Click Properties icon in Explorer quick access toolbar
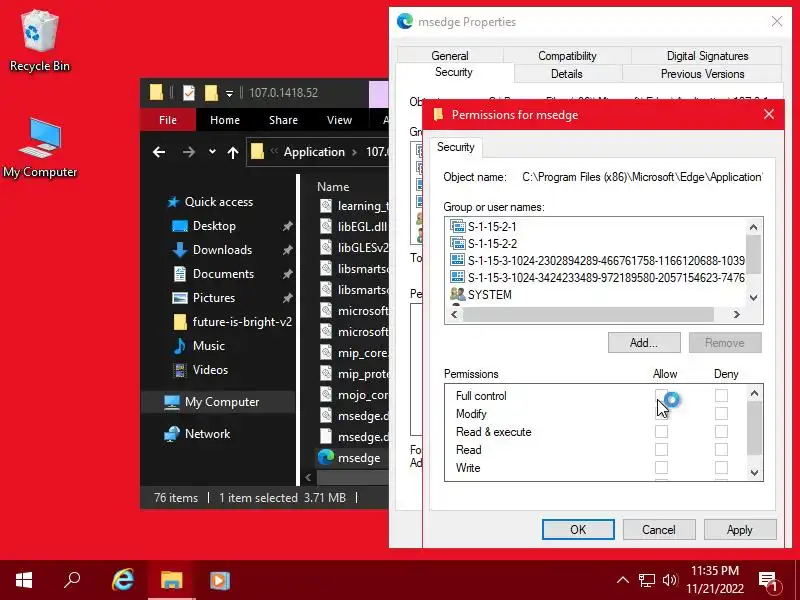 click(189, 93)
